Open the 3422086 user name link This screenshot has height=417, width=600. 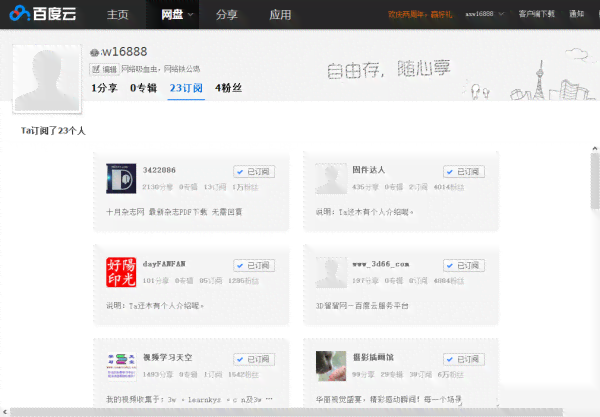(159, 170)
